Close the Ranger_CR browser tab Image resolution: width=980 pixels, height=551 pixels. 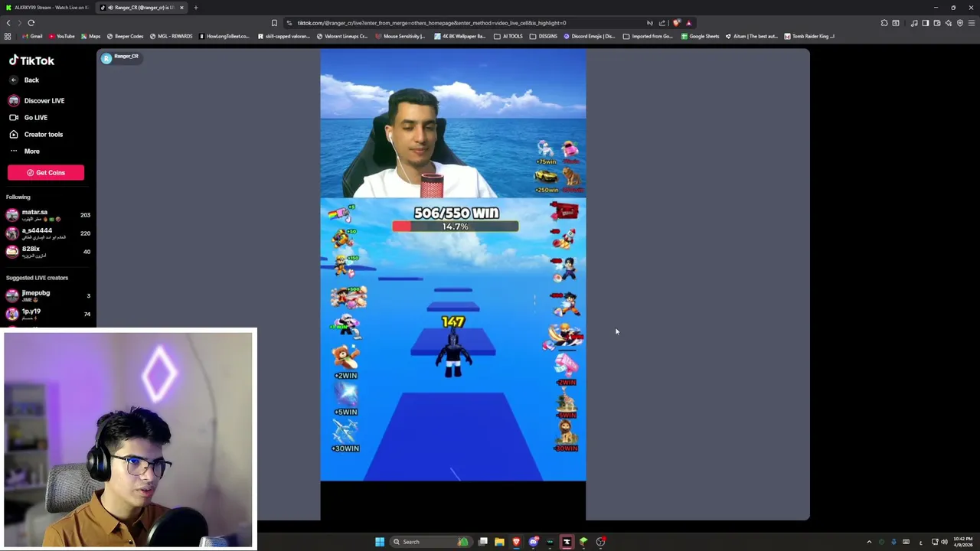[181, 8]
